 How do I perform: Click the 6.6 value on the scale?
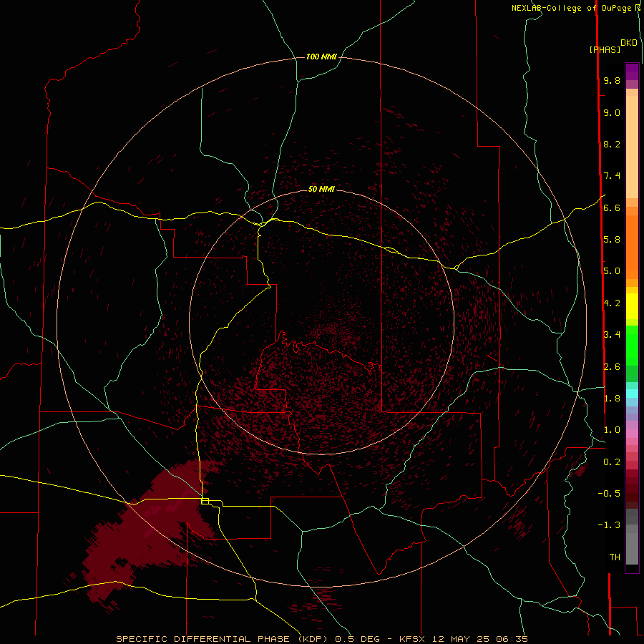[612, 208]
